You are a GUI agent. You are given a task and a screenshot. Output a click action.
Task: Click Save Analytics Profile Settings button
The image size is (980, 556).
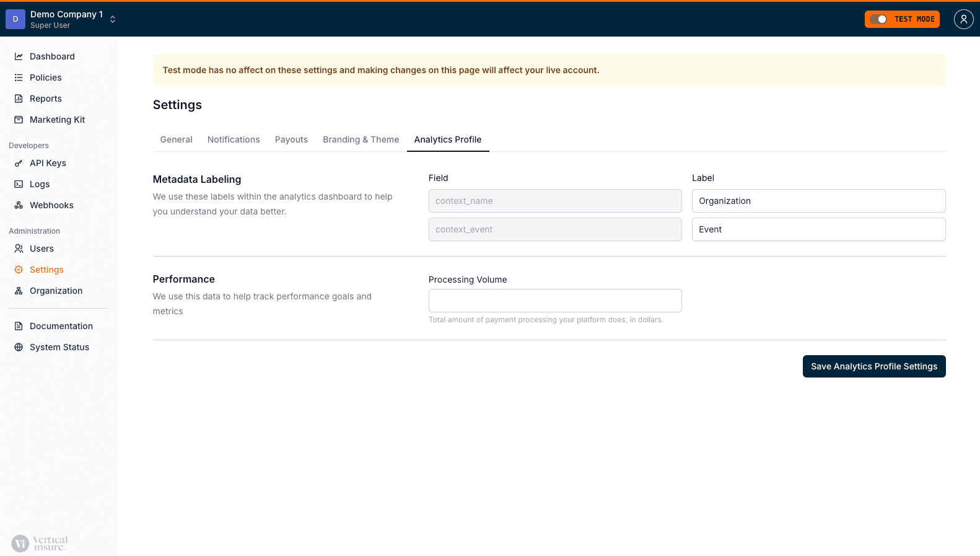[x=873, y=366]
